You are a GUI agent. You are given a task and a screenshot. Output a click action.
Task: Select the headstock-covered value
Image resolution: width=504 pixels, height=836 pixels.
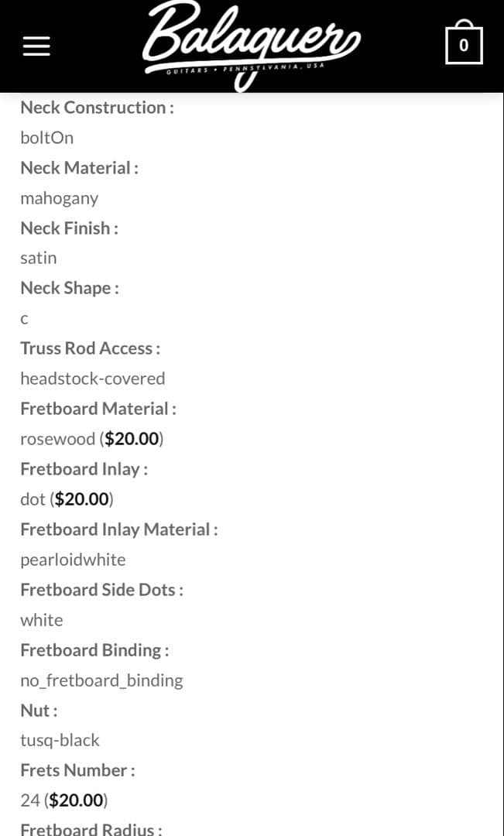(x=93, y=379)
